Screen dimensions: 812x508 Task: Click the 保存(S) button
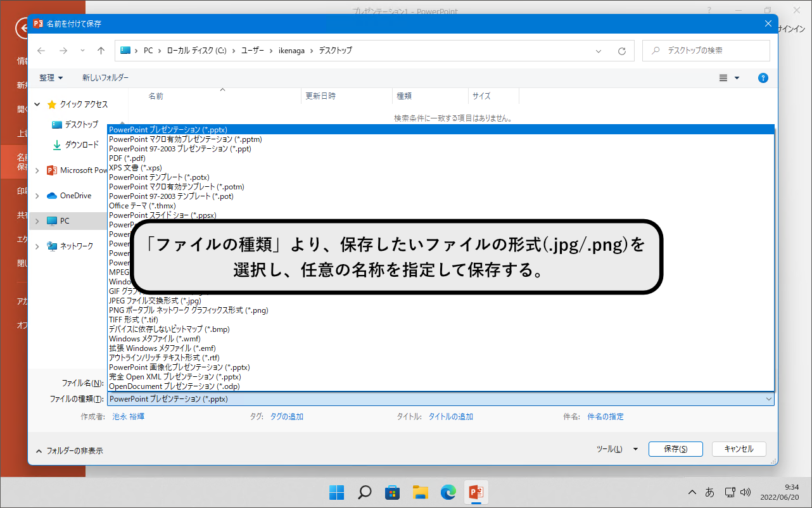click(675, 448)
